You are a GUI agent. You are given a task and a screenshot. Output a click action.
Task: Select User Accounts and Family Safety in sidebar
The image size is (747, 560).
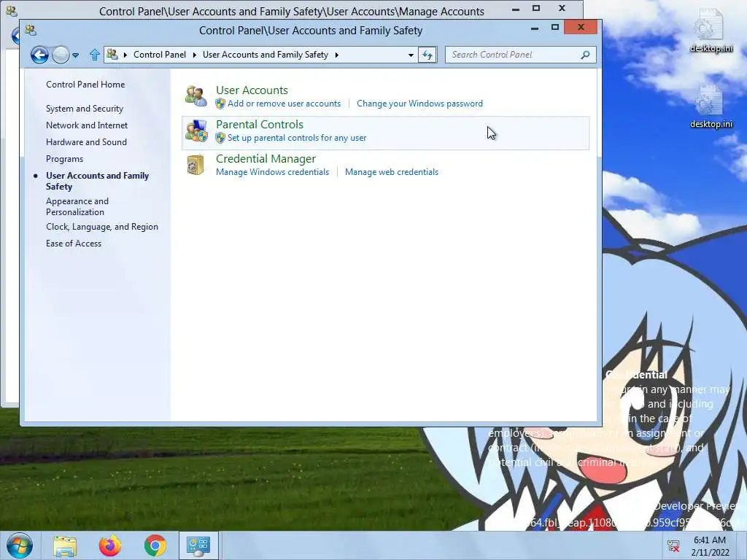point(97,181)
